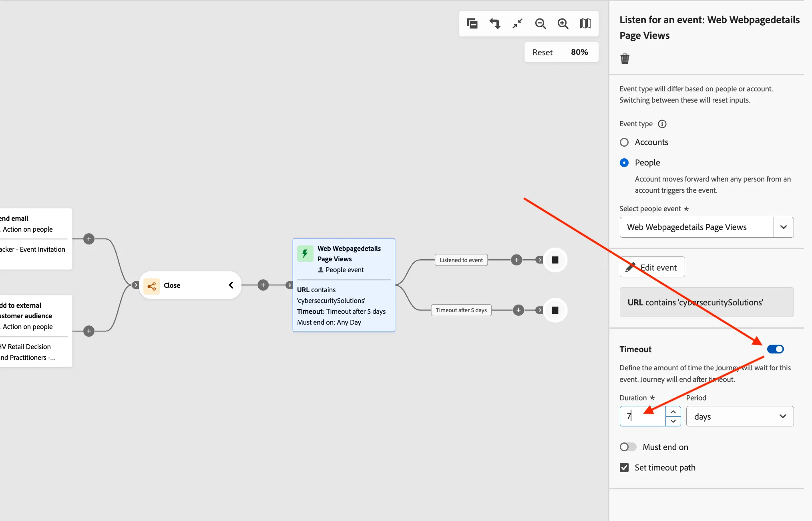Select the Web Webpagedetails Page Views node
Screen dimensions: 812x521
tap(344, 285)
